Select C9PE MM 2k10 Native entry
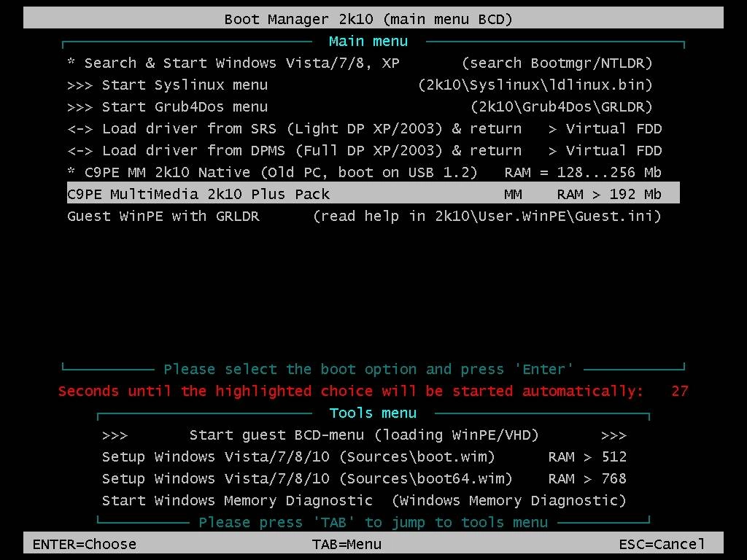 pyautogui.click(x=373, y=172)
